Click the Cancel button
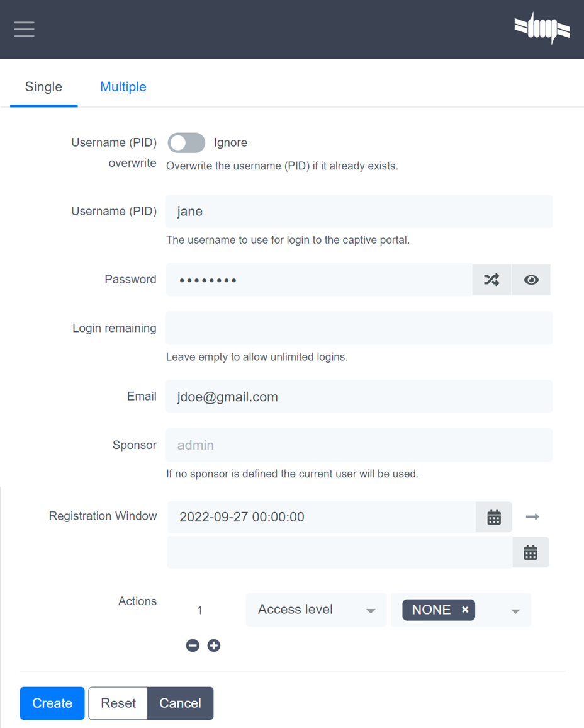Screen dimensions: 584x728 [x=181, y=703]
